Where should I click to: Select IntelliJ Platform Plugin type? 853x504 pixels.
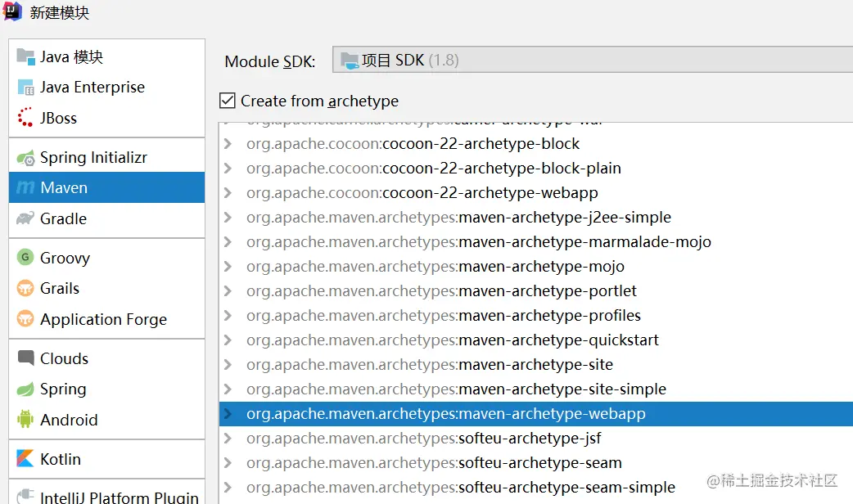click(x=106, y=496)
